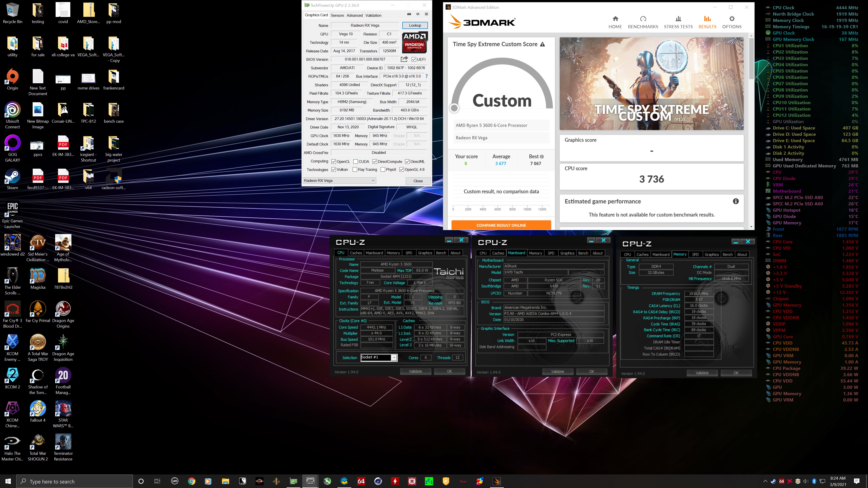This screenshot has width=868, height=488.
Task: Open the Origin desktop icon
Action: click(x=12, y=80)
